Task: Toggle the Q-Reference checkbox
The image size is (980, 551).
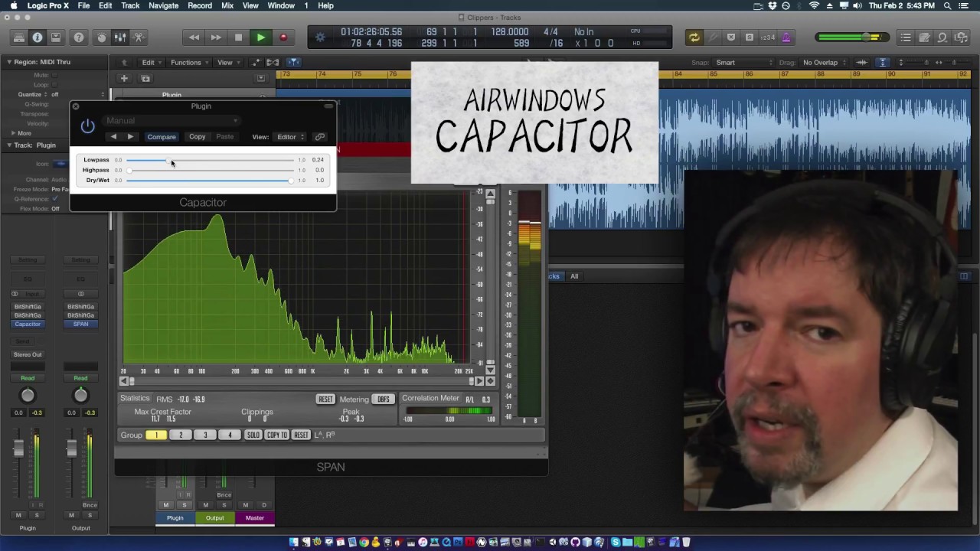Action: (x=55, y=199)
